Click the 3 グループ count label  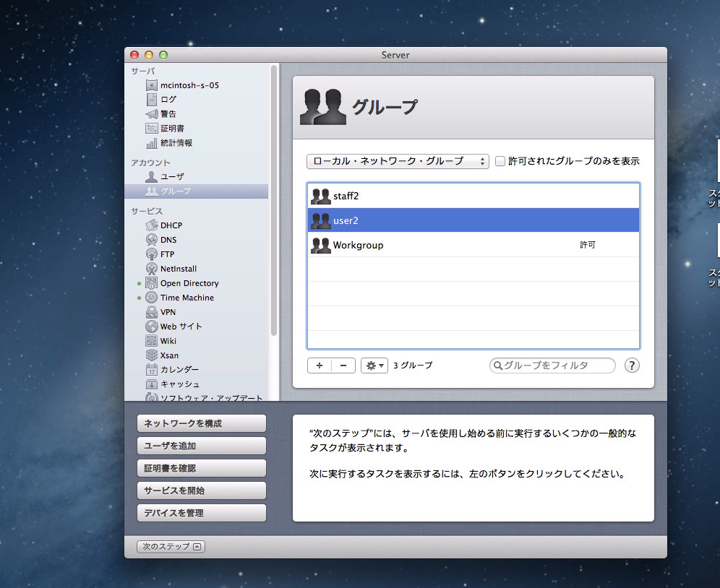point(413,366)
